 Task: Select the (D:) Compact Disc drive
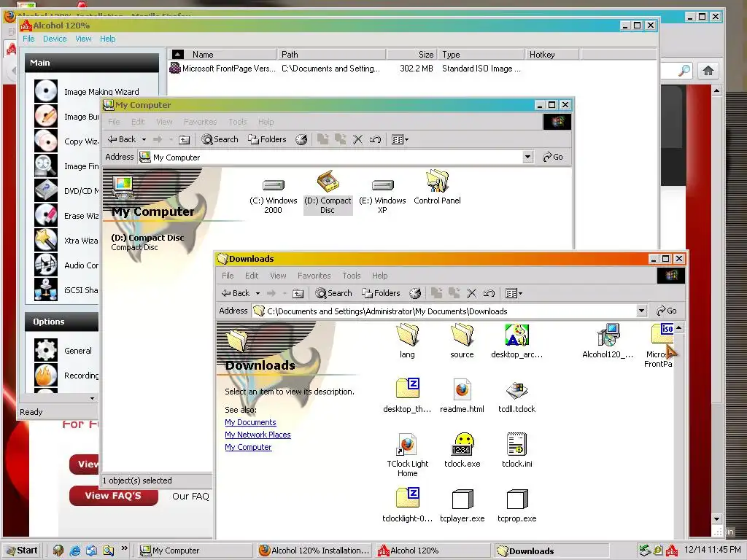pos(328,192)
